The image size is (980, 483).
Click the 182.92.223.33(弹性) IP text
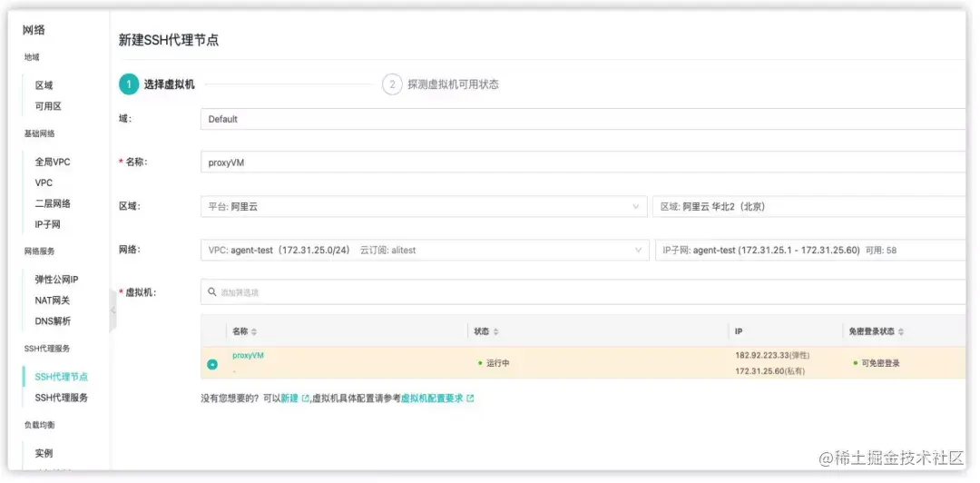click(x=772, y=355)
